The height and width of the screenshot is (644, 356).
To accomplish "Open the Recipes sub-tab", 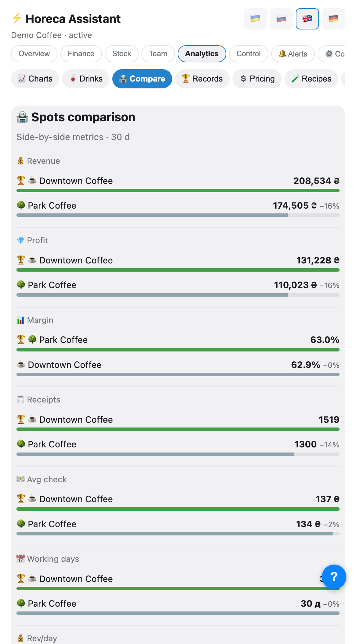I will pos(311,79).
